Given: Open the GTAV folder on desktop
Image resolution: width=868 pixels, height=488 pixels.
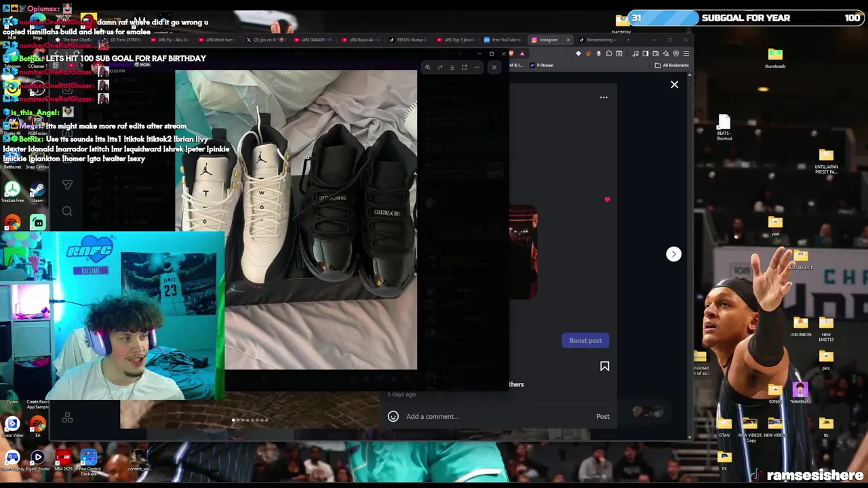Looking at the screenshot, I should (724, 428).
